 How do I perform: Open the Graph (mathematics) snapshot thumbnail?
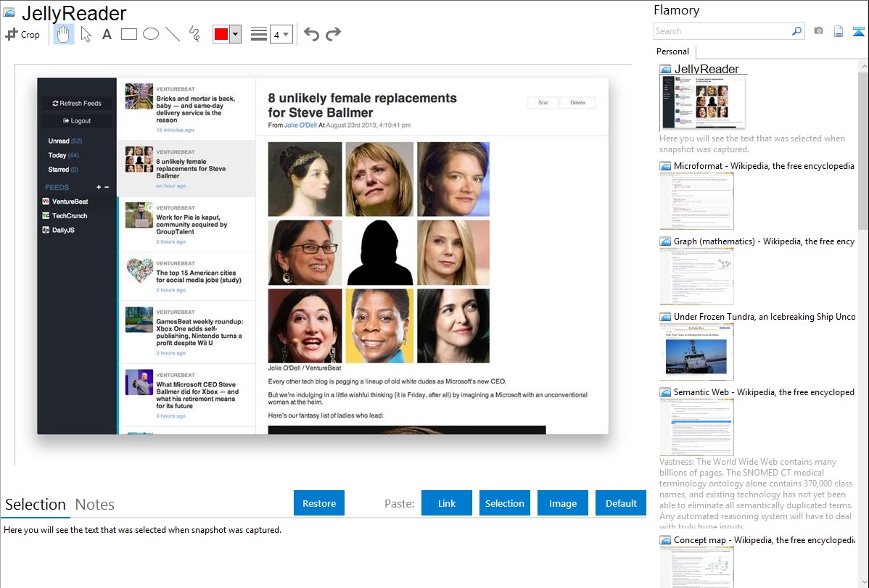point(696,276)
